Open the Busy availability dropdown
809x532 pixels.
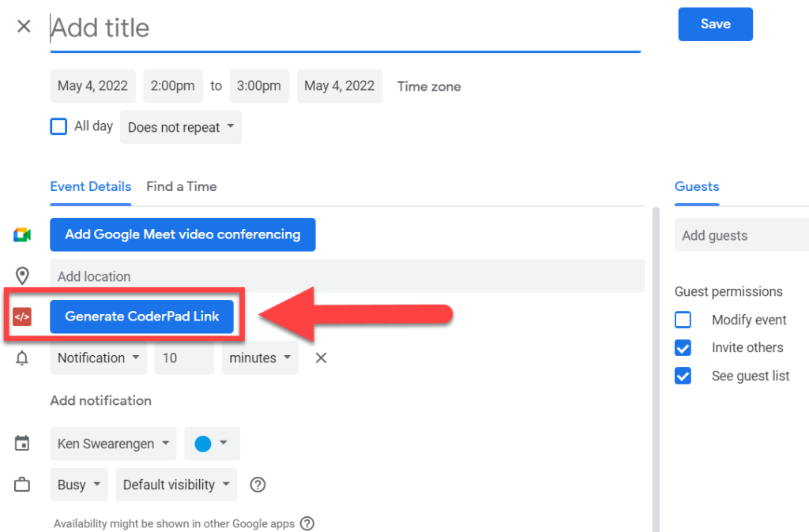pyautogui.click(x=78, y=484)
